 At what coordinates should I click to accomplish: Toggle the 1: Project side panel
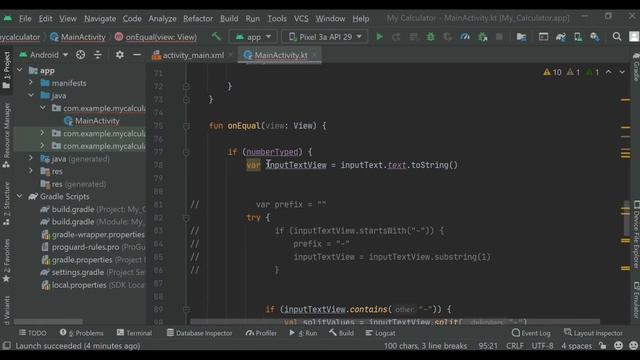pos(6,70)
